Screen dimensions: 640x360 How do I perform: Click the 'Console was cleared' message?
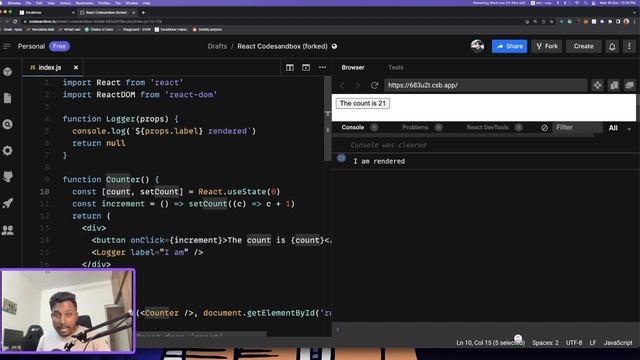(388, 145)
